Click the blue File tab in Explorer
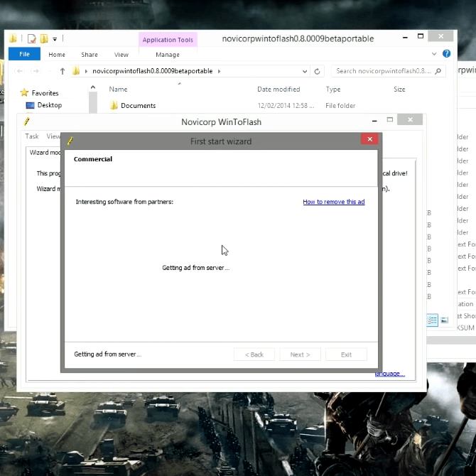Image resolution: width=476 pixels, height=476 pixels. pos(24,54)
